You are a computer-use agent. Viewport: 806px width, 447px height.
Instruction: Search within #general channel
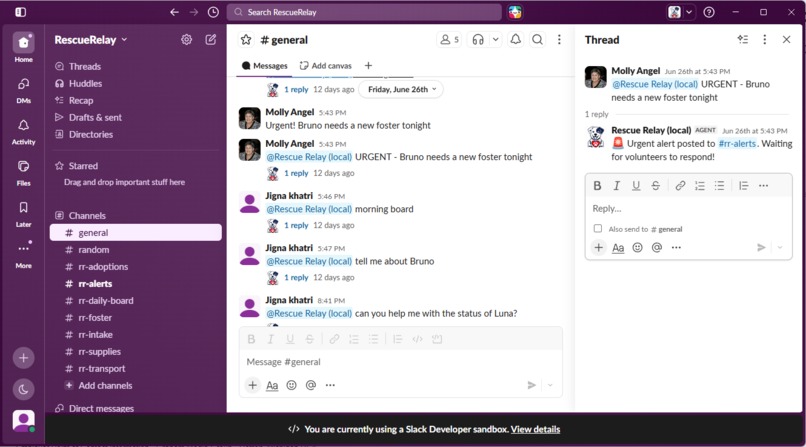(537, 40)
